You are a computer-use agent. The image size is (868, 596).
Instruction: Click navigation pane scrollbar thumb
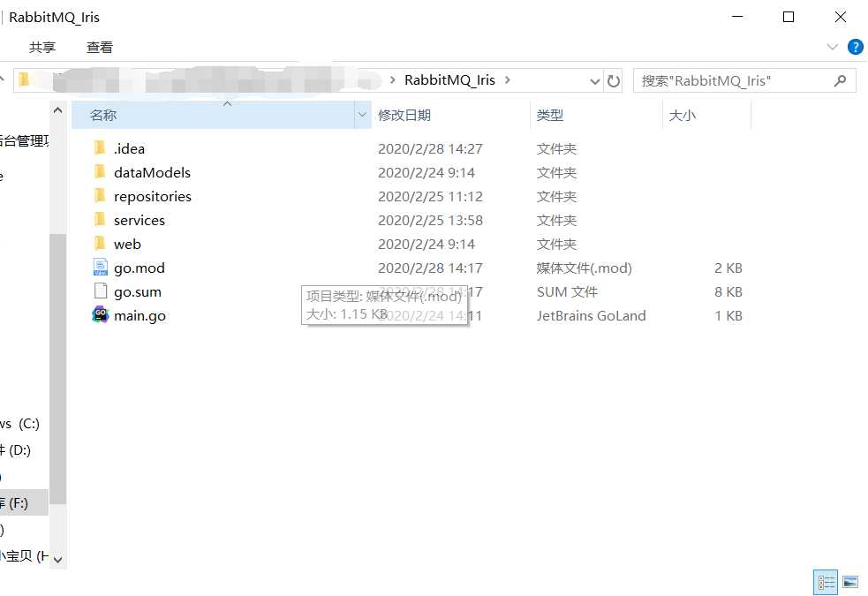[57, 368]
